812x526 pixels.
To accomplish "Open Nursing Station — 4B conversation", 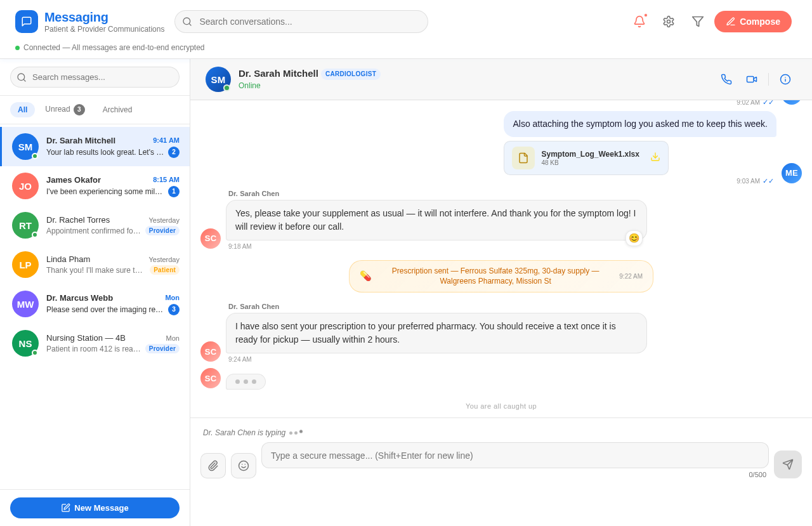I will [x=95, y=343].
